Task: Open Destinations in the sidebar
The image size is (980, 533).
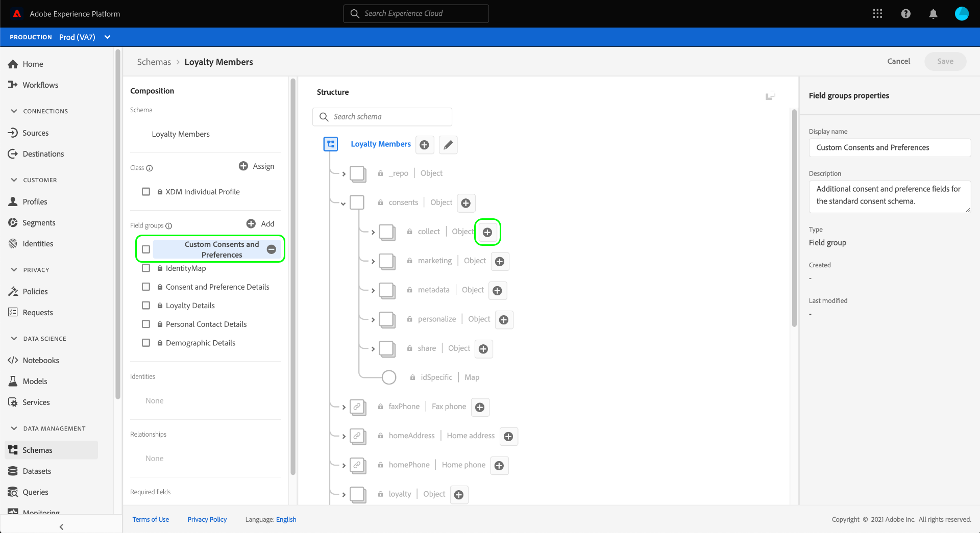Action: 43,154
